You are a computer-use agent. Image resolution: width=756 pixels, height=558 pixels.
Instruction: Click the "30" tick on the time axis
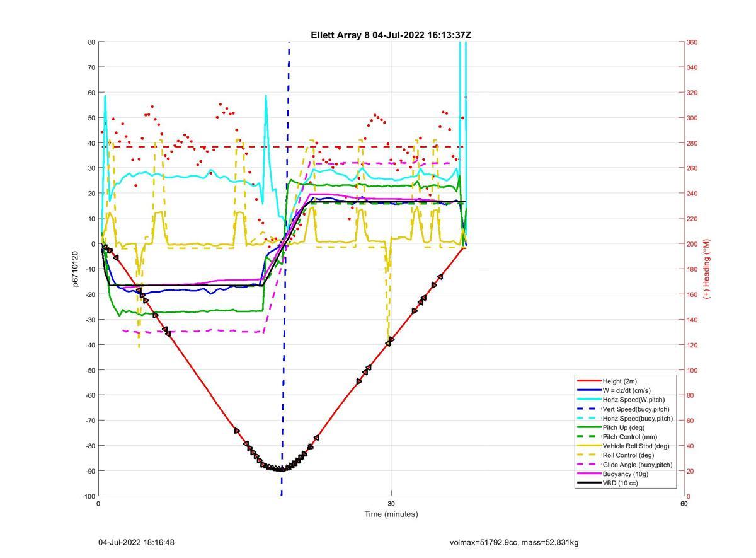pyautogui.click(x=391, y=504)
